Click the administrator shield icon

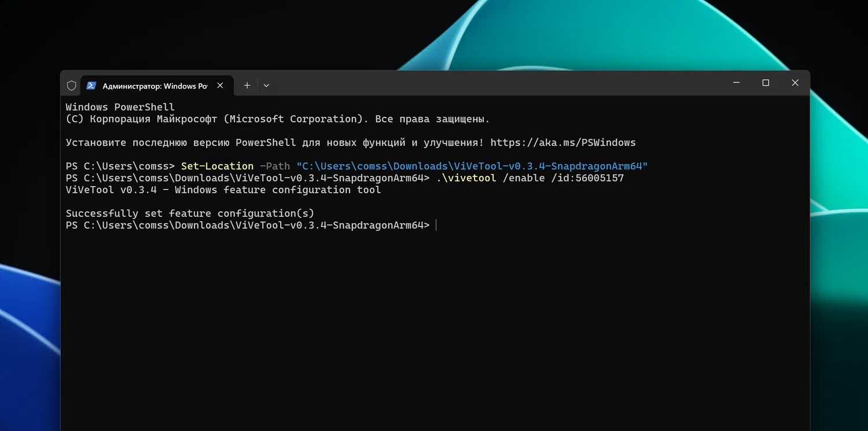[72, 86]
